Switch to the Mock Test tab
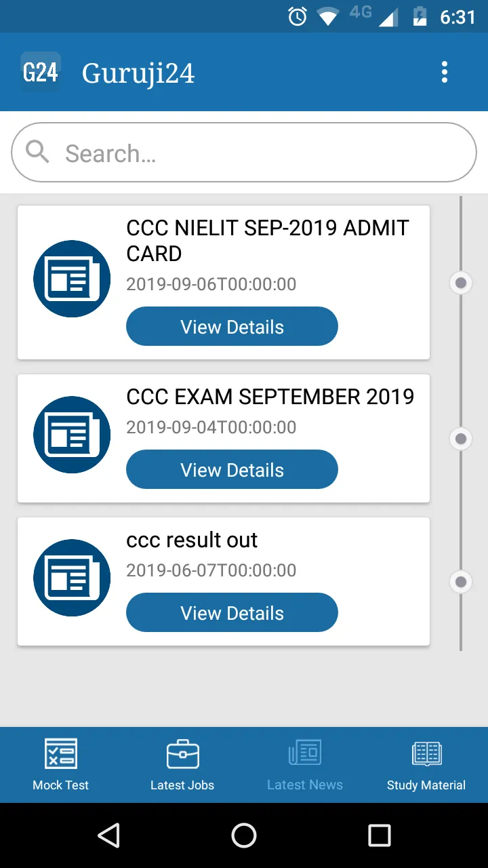The width and height of the screenshot is (488, 868). [61, 765]
